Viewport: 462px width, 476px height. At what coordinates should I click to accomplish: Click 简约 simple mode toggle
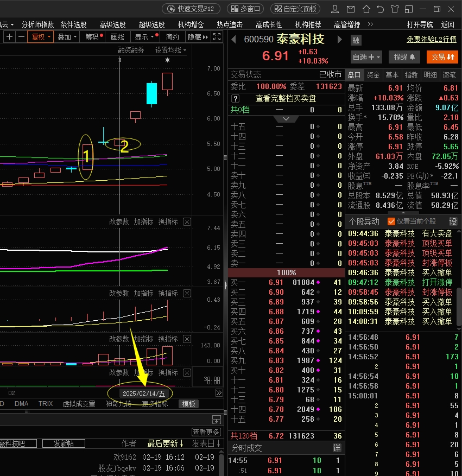click(x=172, y=37)
